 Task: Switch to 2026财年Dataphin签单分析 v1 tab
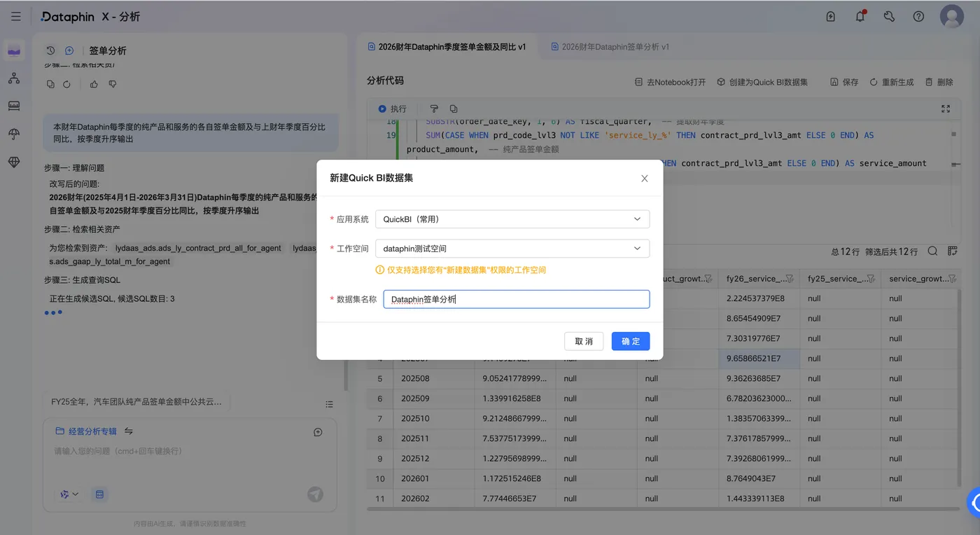pyautogui.click(x=610, y=47)
